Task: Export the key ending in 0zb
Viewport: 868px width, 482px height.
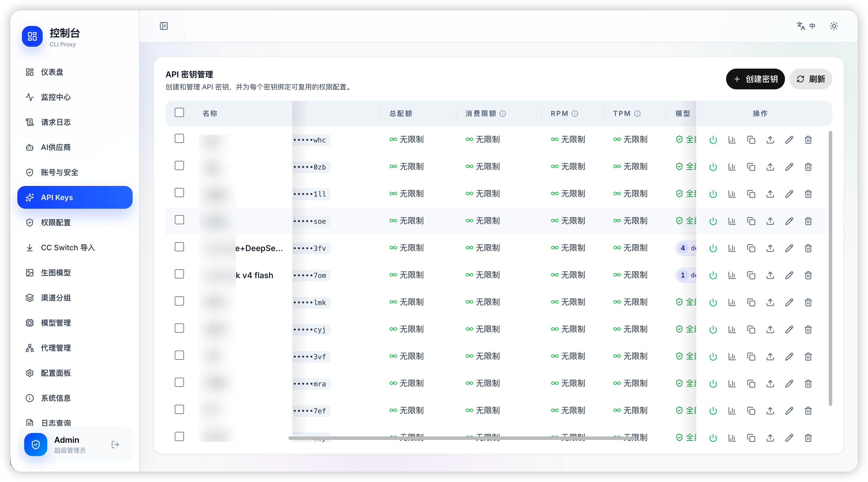Action: [x=770, y=167]
